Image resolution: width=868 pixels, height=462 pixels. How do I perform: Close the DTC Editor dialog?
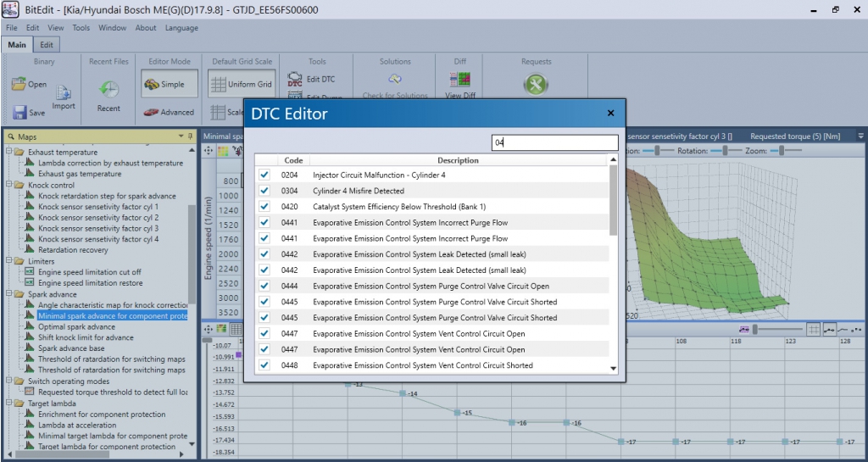pyautogui.click(x=610, y=113)
